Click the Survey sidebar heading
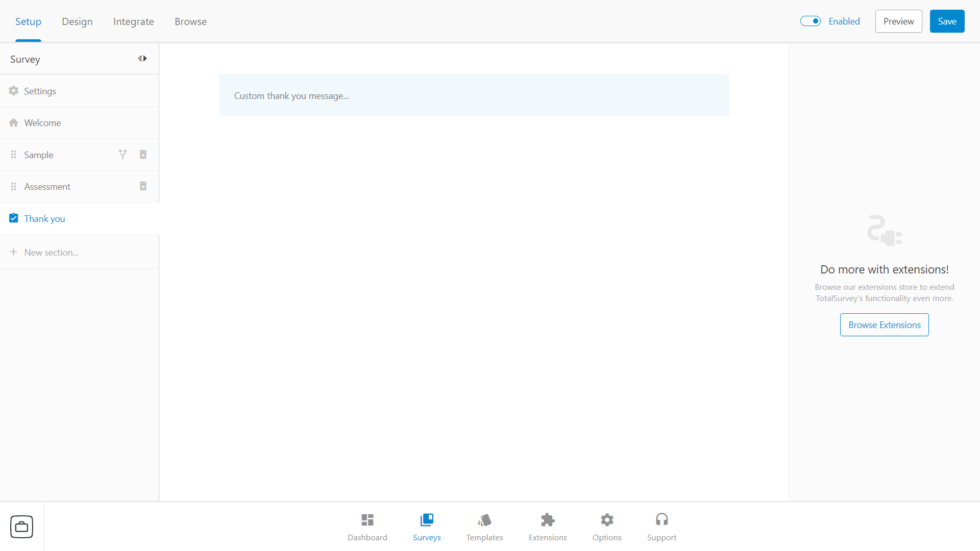The height and width of the screenshot is (551, 980). pos(25,59)
